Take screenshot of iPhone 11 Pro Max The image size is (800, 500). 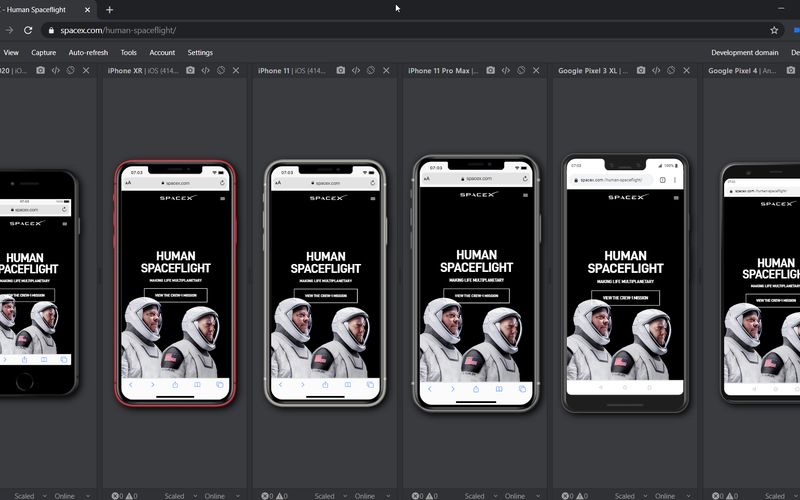490,70
